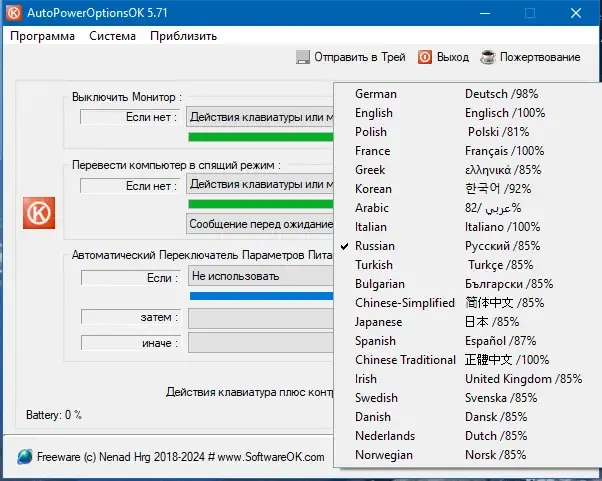The height and width of the screenshot is (481, 602).
Task: Click the monitor-off green progress bar
Action: 261,137
